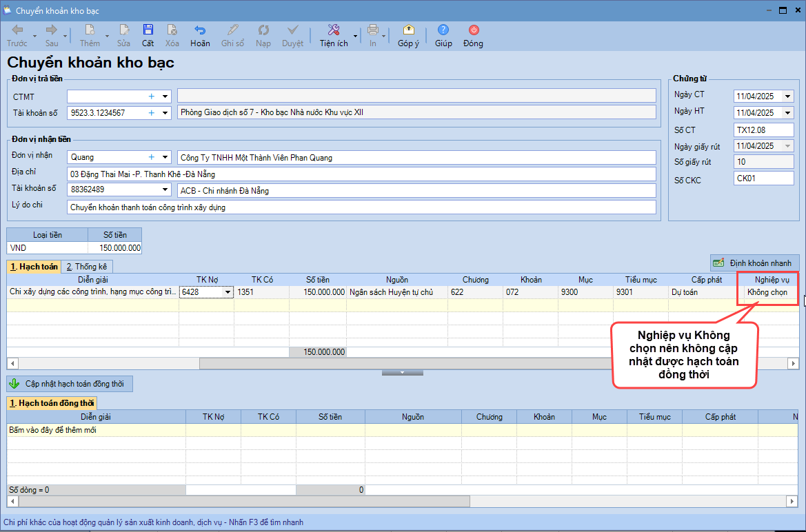Image resolution: width=806 pixels, height=532 pixels.
Task: Select Số tiền cell 150.000.000 beside VND
Action: pos(115,248)
